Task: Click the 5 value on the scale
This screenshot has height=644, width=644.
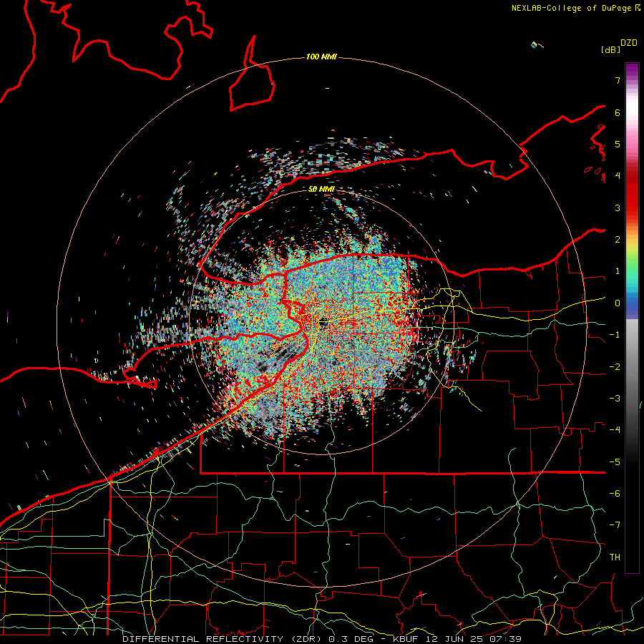Action: [x=618, y=144]
